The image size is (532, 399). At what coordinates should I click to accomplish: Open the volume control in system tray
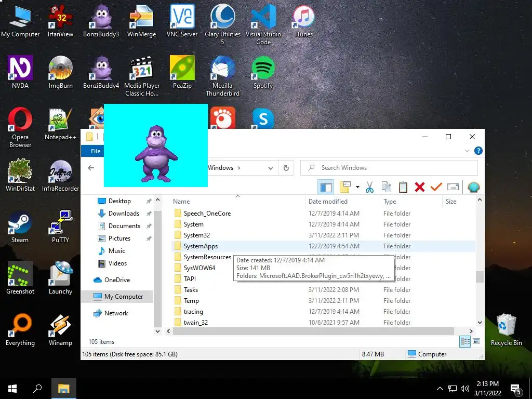[x=465, y=389]
